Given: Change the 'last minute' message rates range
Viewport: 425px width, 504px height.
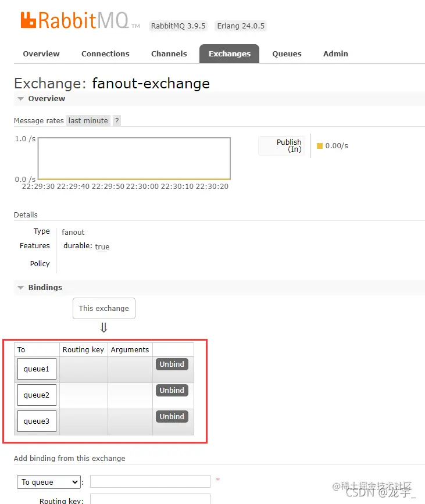Looking at the screenshot, I should tap(88, 120).
